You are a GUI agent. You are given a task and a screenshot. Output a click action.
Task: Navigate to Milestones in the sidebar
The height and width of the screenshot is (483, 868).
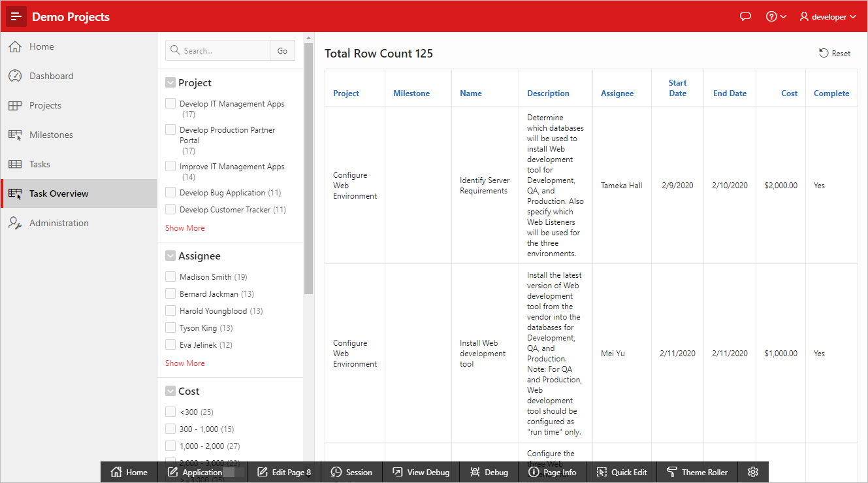51,135
